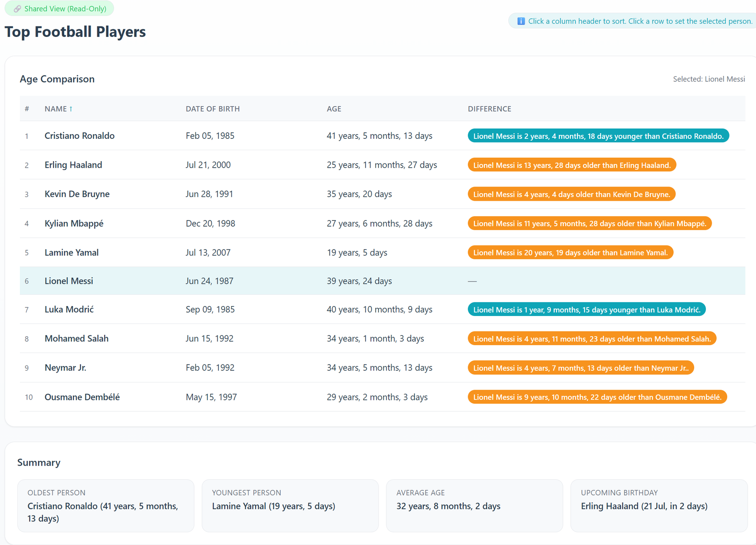The image size is (756, 545).
Task: Click the older than Kevin De Bruyne badge
Action: 572,194
